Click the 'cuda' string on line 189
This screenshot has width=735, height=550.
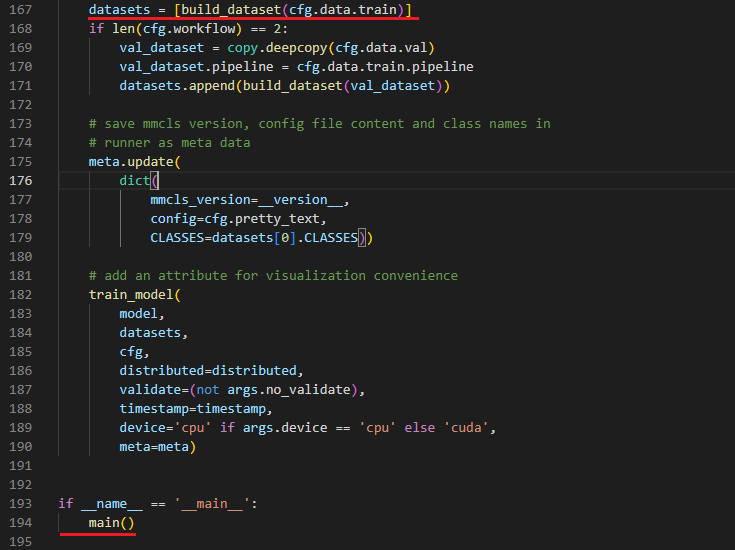click(x=466, y=428)
